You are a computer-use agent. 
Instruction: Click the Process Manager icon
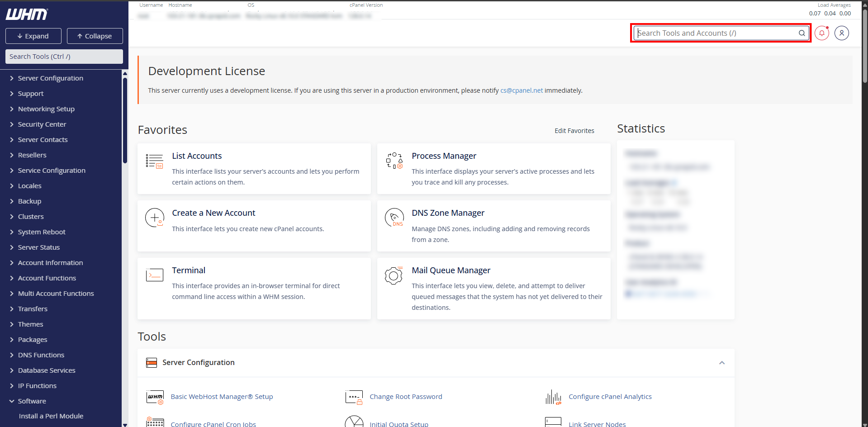(x=394, y=161)
